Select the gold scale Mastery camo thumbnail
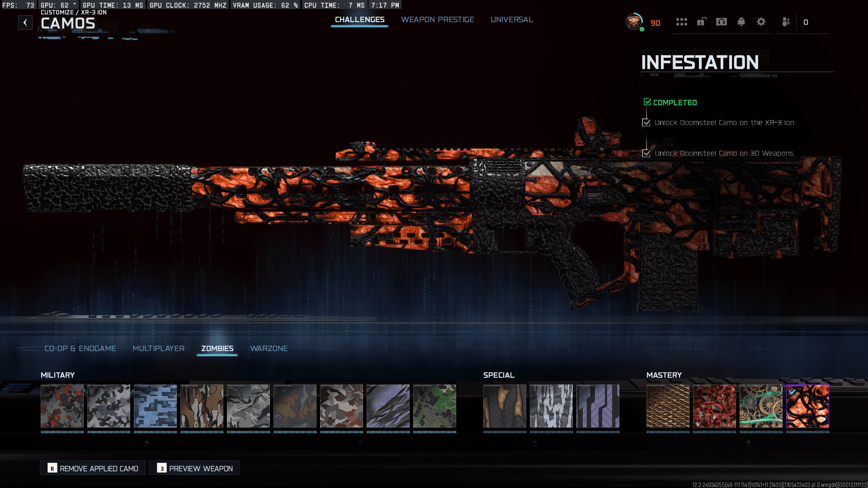 (x=668, y=406)
